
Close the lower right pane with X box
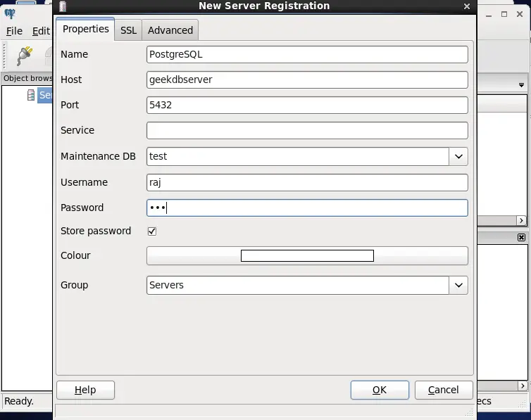pyautogui.click(x=522, y=237)
